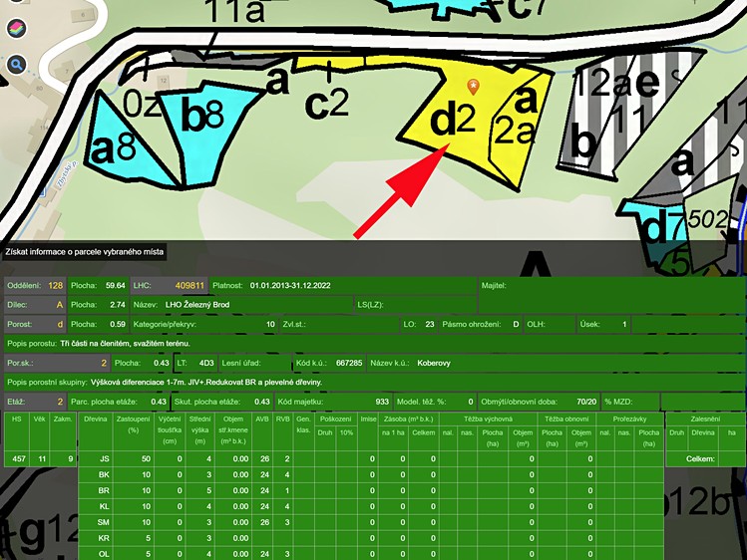This screenshot has height=560, width=747.
Task: Click the KL tree species row
Action: pos(371,507)
